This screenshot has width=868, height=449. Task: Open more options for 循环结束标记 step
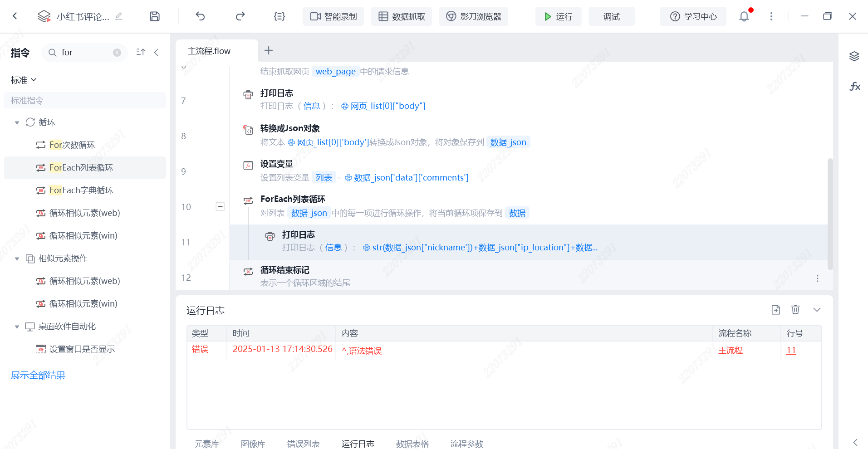point(817,278)
